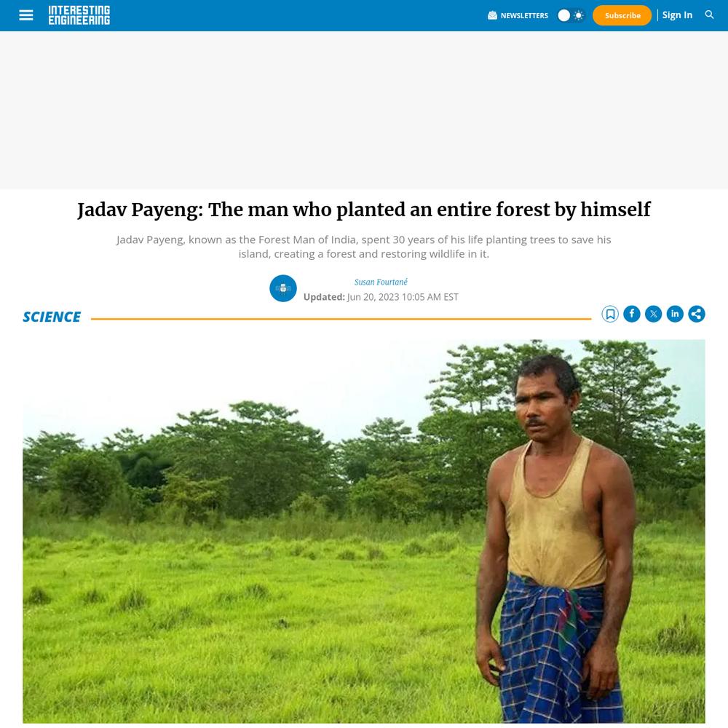
Task: Share article on X (Twitter)
Action: point(653,314)
